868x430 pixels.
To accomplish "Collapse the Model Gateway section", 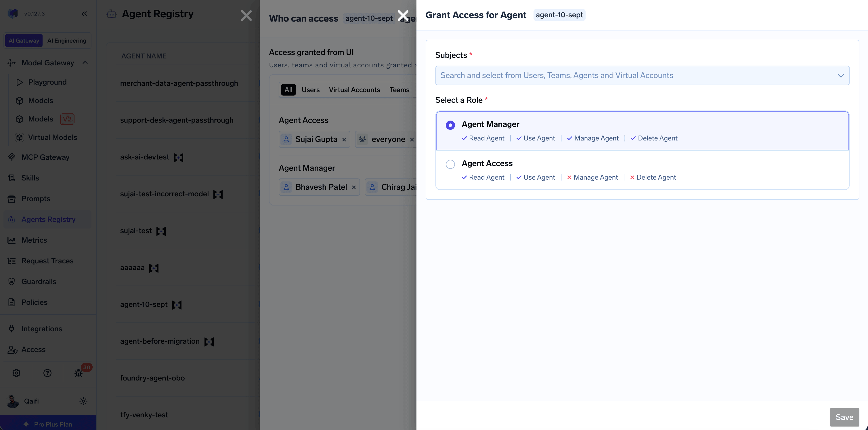I will tap(85, 63).
